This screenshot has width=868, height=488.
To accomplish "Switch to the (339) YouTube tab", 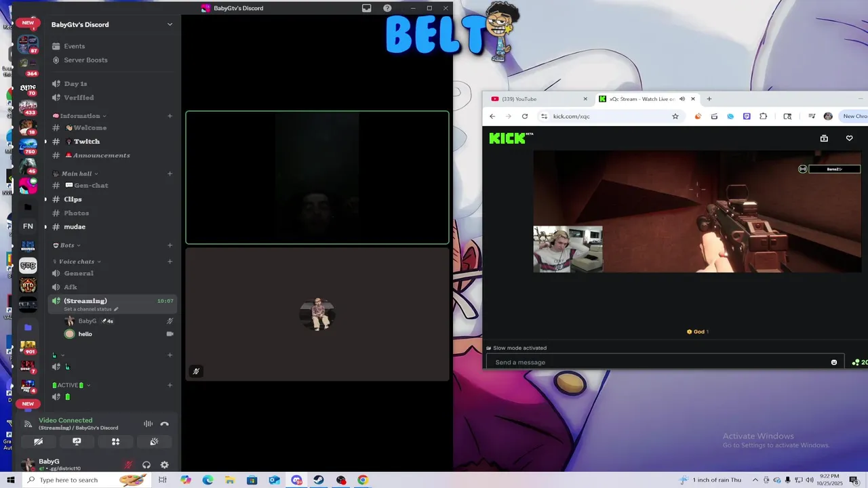I will tap(538, 99).
